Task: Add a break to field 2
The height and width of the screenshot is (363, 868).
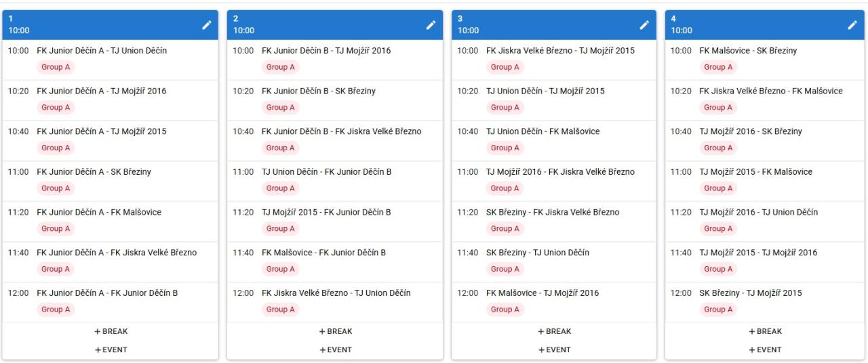Action: click(x=335, y=332)
